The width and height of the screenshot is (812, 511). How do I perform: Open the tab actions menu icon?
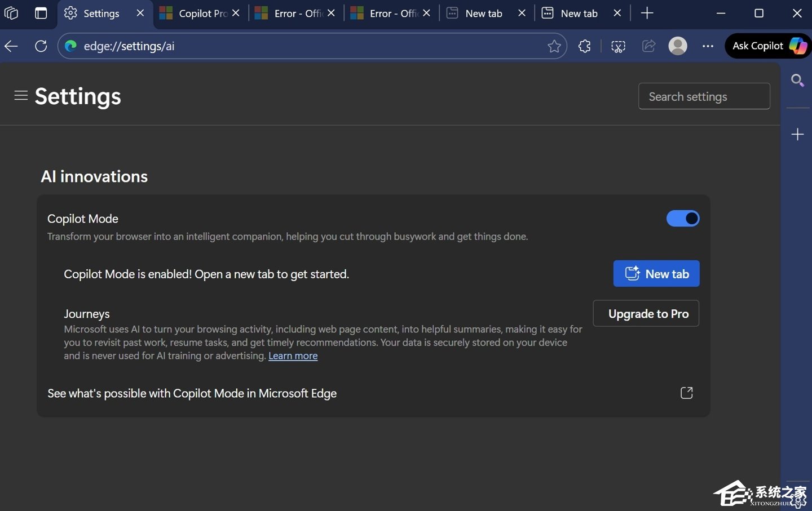click(x=41, y=13)
